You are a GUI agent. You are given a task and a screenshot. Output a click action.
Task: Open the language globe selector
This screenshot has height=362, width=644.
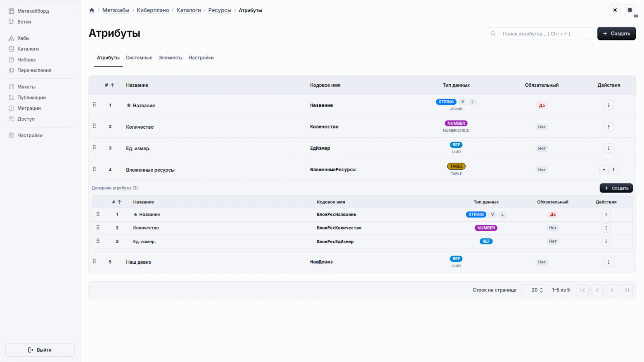pyautogui.click(x=630, y=10)
